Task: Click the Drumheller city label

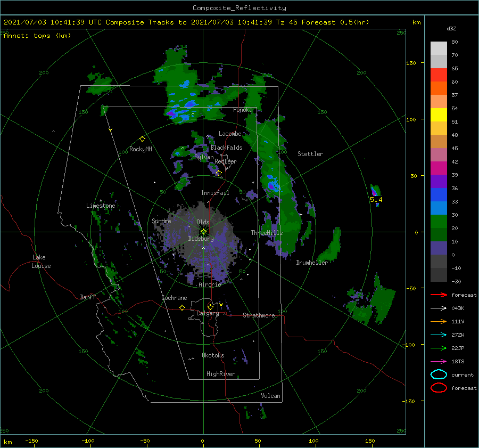Action: pos(312,263)
